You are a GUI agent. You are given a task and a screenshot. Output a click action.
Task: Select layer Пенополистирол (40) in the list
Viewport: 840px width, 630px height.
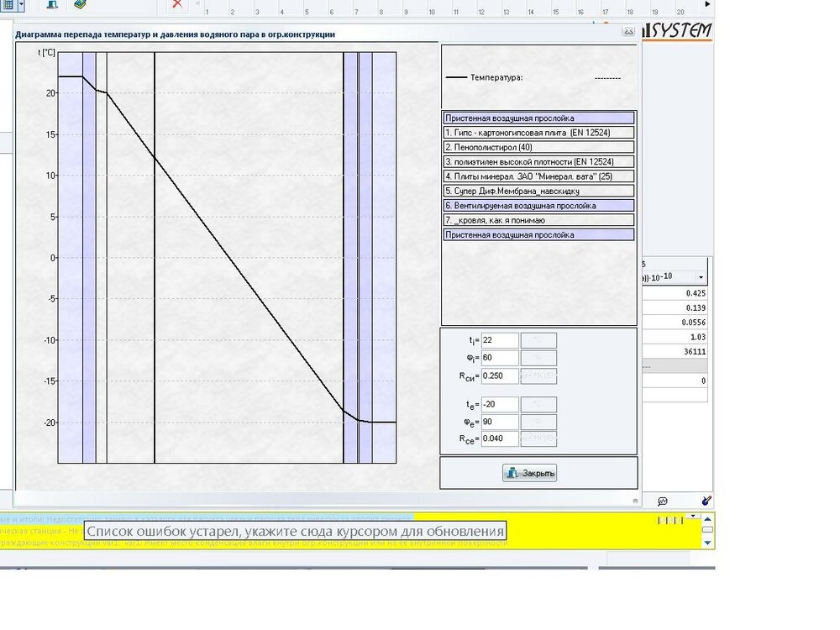click(x=538, y=147)
